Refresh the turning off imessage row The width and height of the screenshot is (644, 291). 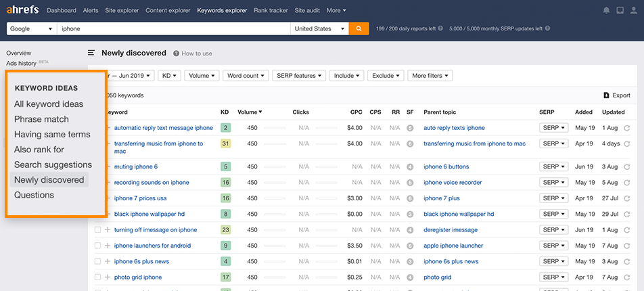click(x=626, y=230)
